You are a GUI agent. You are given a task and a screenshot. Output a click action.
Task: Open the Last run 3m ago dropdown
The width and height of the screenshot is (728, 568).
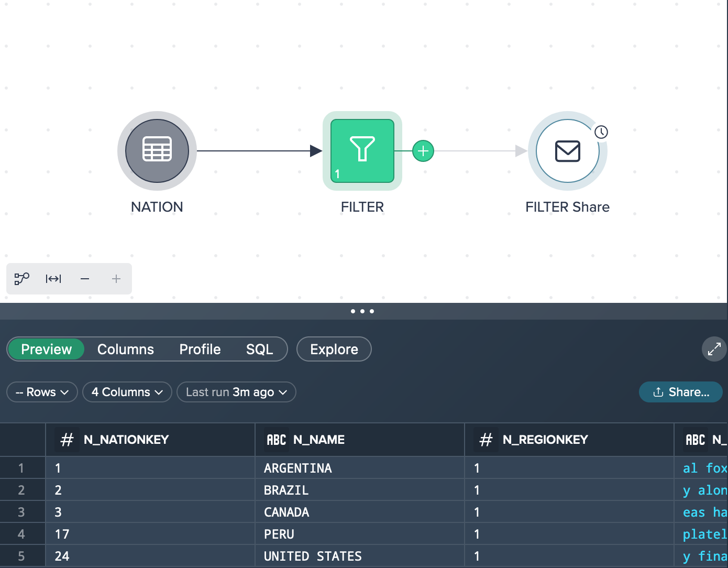click(236, 392)
